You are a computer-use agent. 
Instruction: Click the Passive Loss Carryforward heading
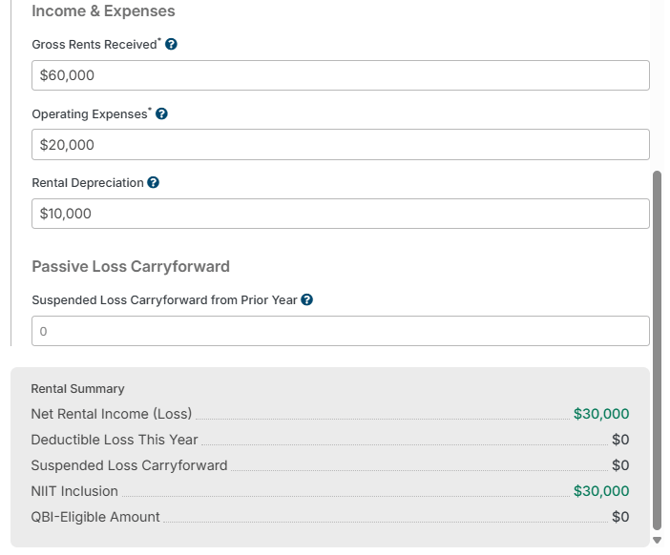131,266
